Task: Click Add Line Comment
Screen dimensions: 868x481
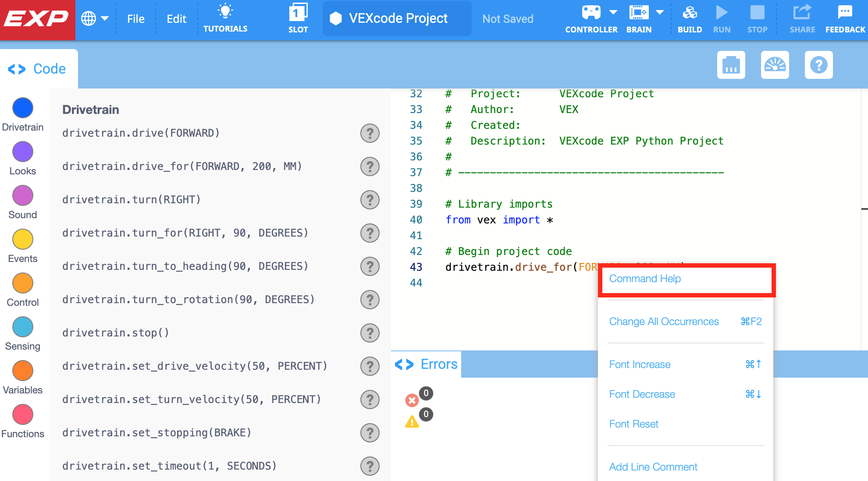Action: (x=653, y=467)
